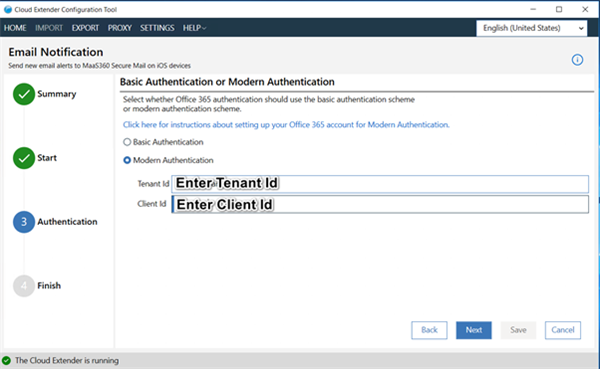
Task: Click the Email Notification heading
Action: click(x=56, y=52)
